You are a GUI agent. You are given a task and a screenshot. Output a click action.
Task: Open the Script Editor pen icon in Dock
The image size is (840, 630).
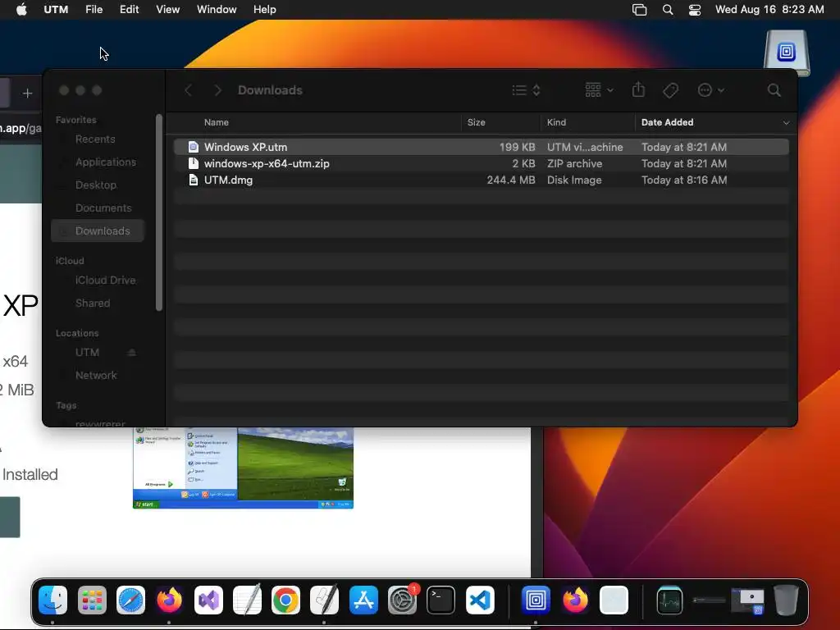tap(325, 600)
